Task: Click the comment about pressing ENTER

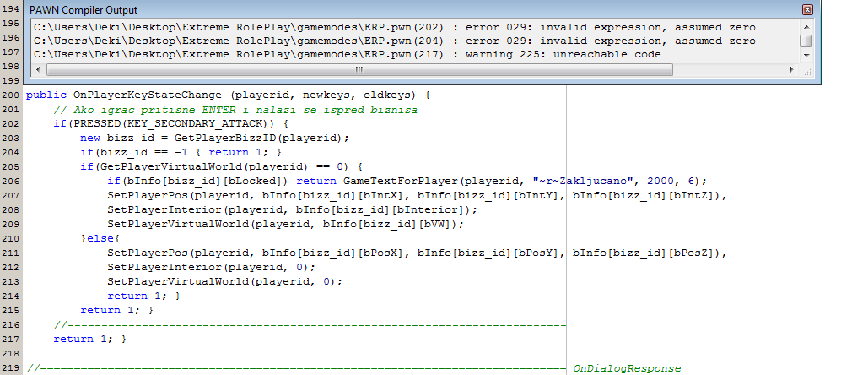Action: pos(235,109)
